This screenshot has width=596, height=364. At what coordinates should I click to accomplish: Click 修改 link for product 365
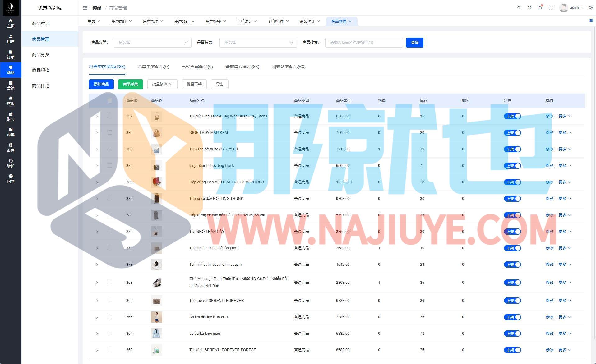coord(549,317)
